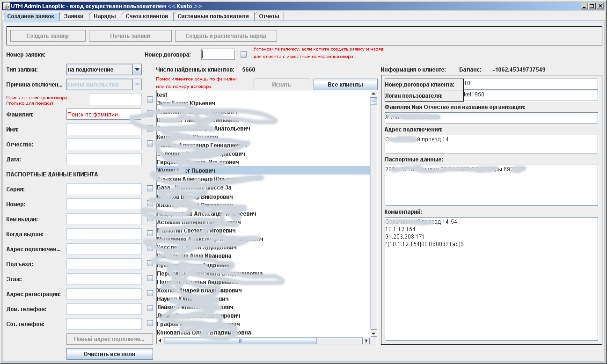Switch to the Заявки tab
This screenshot has width=607, height=364.
pos(74,16)
